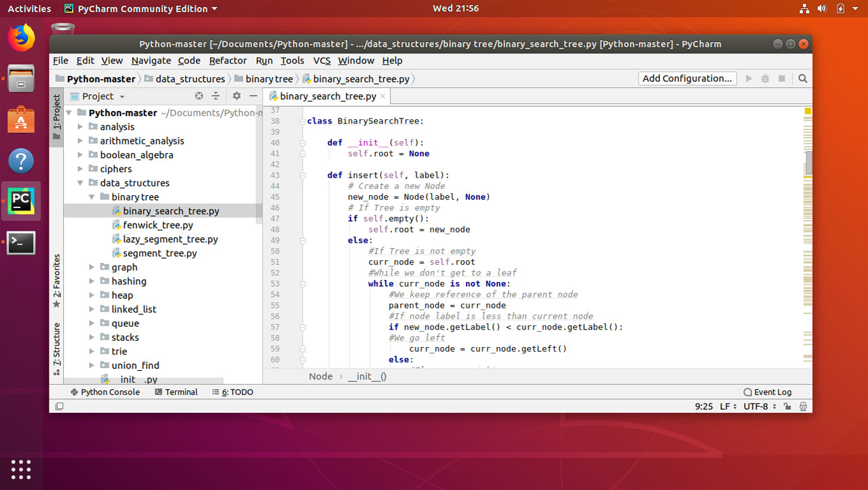The height and width of the screenshot is (490, 868).
Task: Open the Refactor menu
Action: pos(228,60)
